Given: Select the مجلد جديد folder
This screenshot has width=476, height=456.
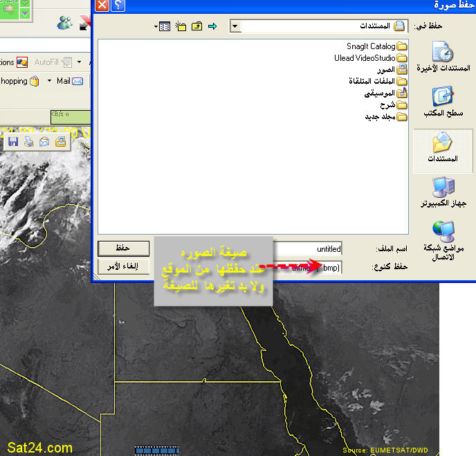Looking at the screenshot, I should click(x=386, y=116).
